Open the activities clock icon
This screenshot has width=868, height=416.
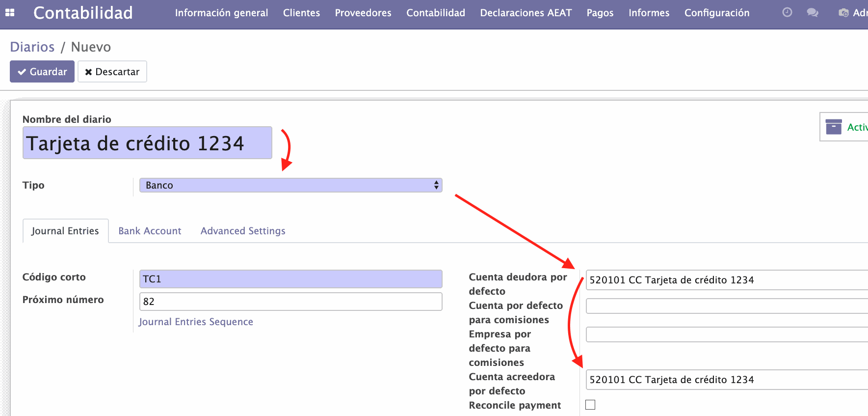[x=787, y=12]
